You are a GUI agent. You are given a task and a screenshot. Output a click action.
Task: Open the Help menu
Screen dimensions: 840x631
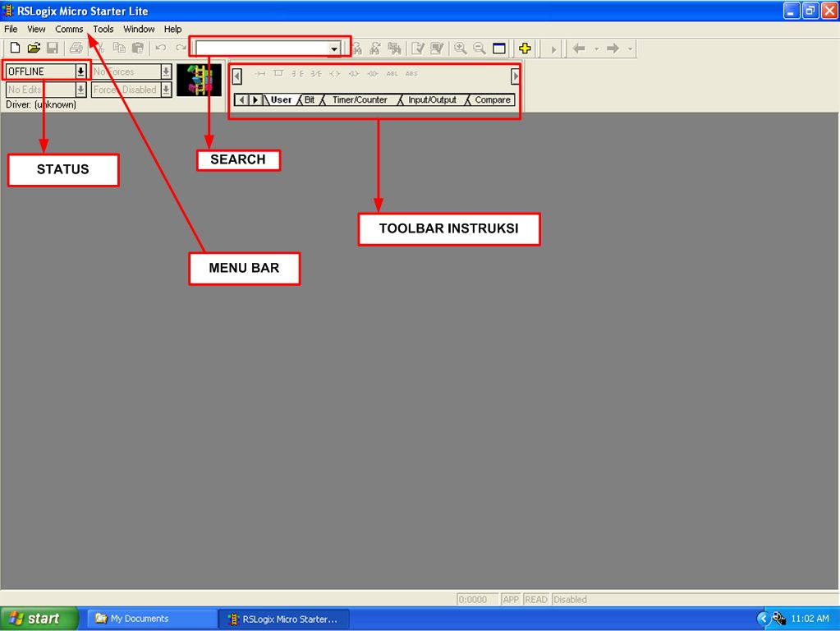(172, 29)
